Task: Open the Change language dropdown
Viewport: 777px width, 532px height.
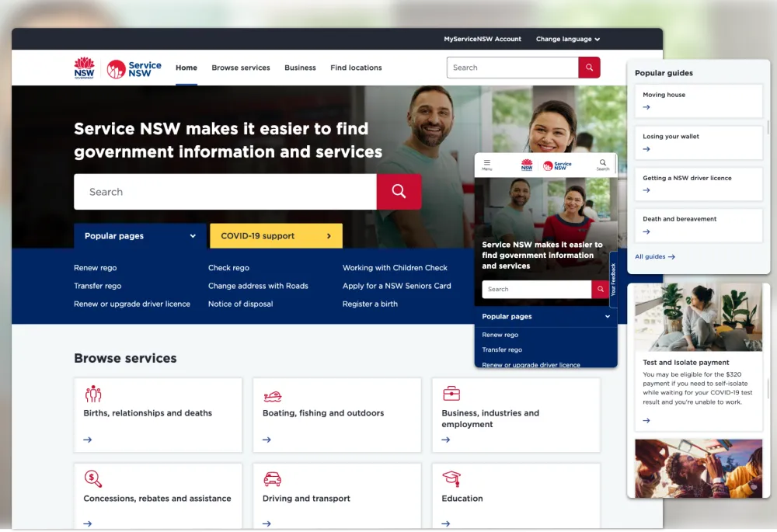Action: pos(568,39)
